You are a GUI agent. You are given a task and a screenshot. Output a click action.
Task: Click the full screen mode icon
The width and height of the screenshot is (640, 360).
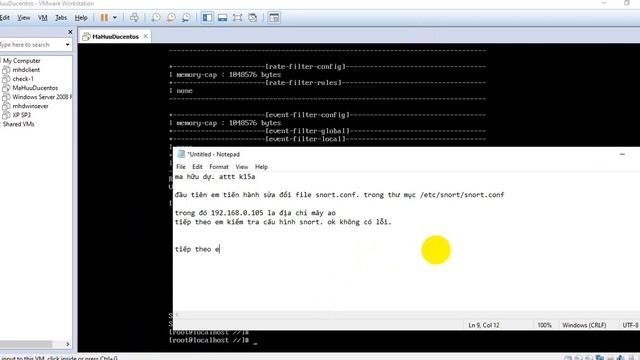[238, 18]
